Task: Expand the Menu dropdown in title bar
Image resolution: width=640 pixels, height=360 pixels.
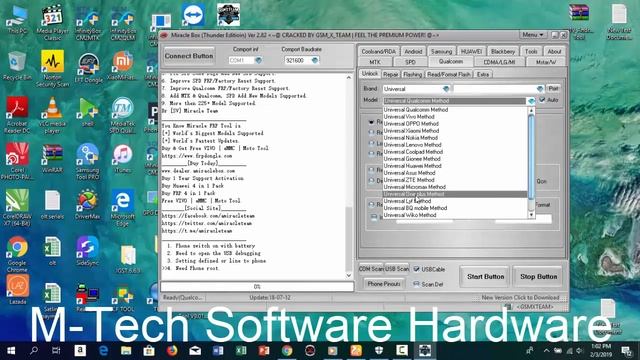Action: click(x=533, y=35)
